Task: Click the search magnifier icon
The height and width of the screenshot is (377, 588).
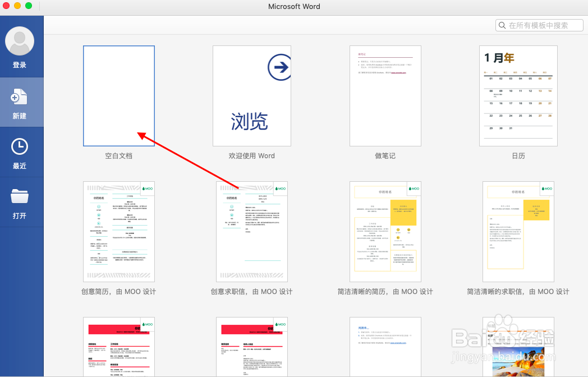Action: (502, 25)
